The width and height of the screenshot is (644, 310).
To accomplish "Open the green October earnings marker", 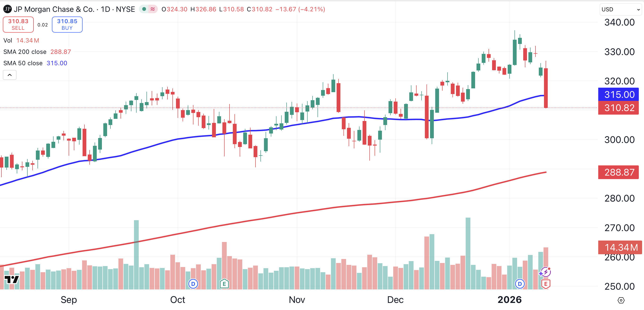I will (224, 284).
